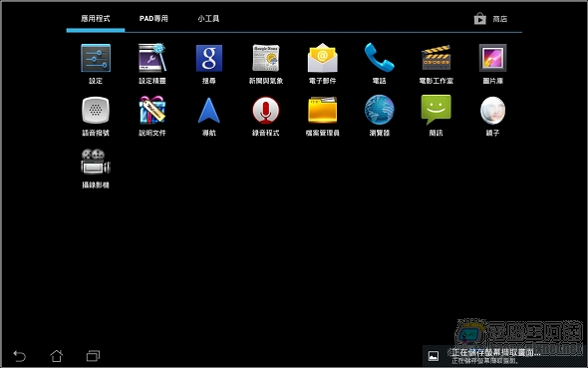
Task: Open the 商店 Play Store
Action: point(490,19)
